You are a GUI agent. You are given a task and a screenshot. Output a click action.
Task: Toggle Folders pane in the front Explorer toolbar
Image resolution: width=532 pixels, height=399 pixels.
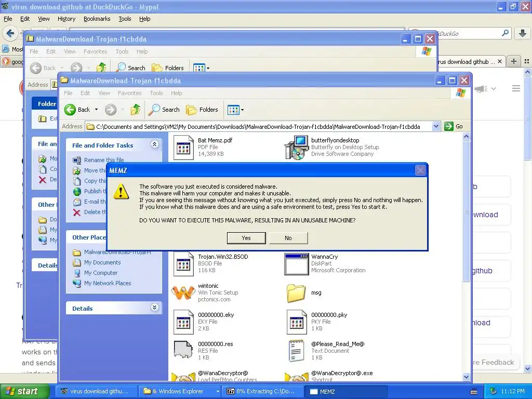(x=202, y=110)
